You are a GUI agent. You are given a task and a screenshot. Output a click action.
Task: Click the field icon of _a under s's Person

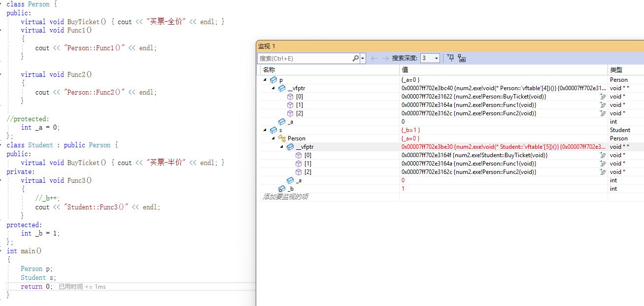pyautogui.click(x=290, y=180)
